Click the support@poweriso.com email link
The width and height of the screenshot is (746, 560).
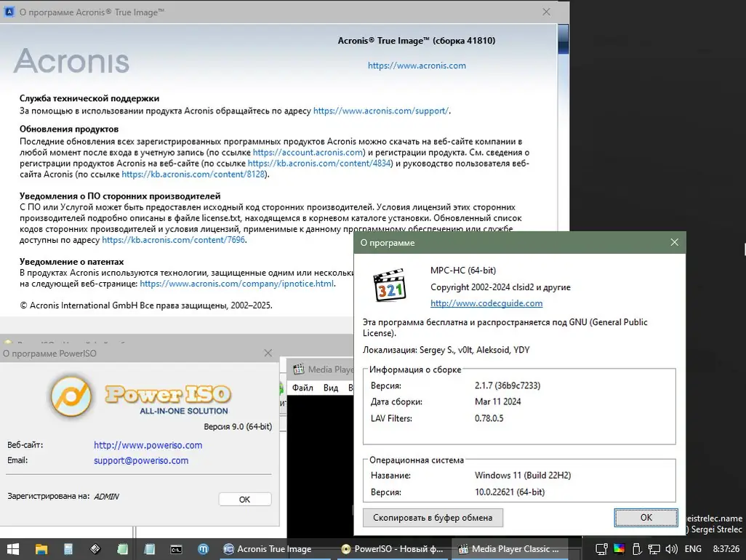[x=141, y=460]
